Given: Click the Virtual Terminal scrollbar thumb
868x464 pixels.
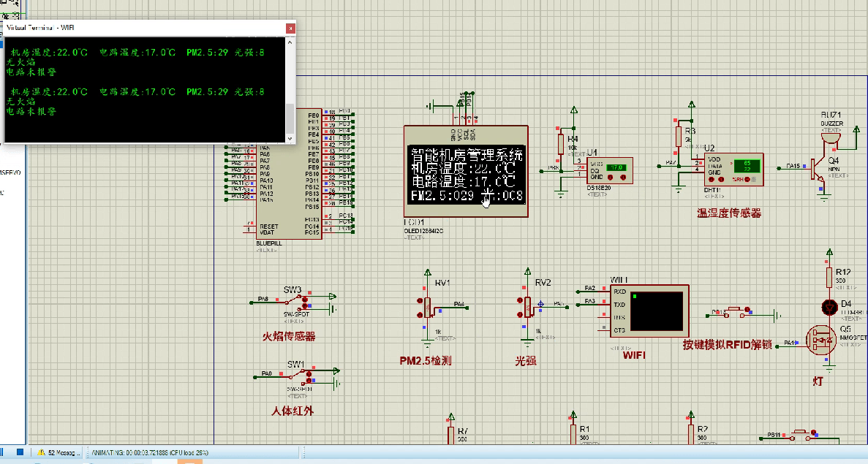Looking at the screenshot, I should click(x=290, y=117).
